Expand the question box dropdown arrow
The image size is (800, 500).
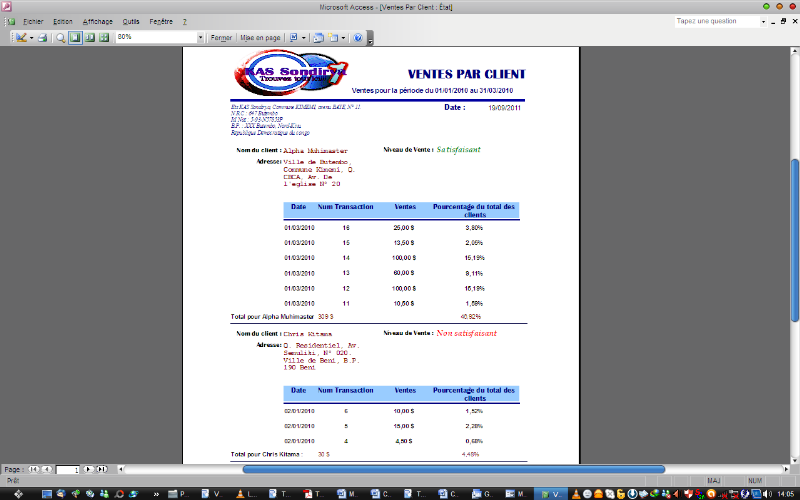pos(764,22)
